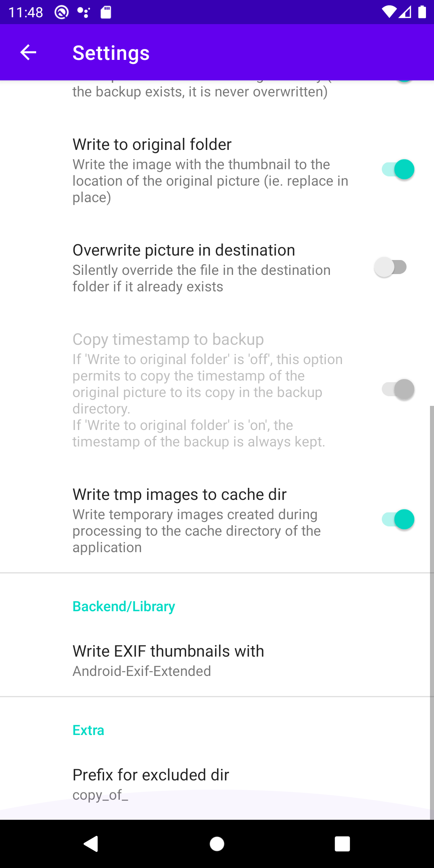Click the vertical scrollbar on the right edge

432,603
